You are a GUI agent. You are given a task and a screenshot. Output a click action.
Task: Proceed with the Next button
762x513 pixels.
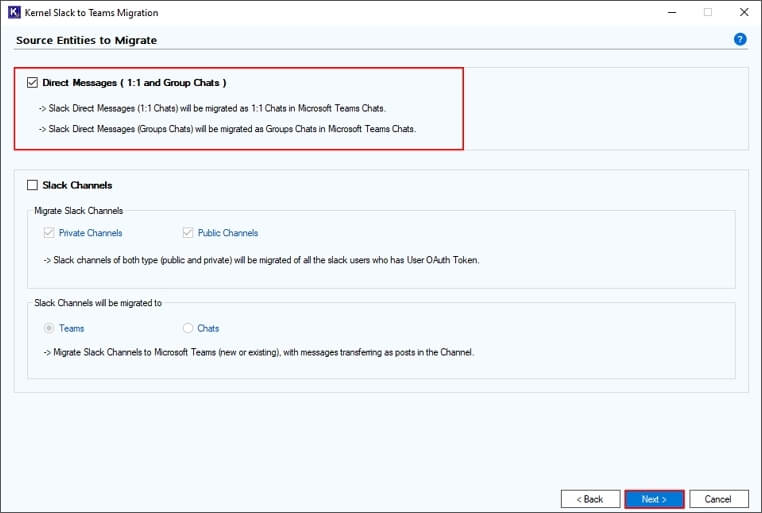pos(654,499)
